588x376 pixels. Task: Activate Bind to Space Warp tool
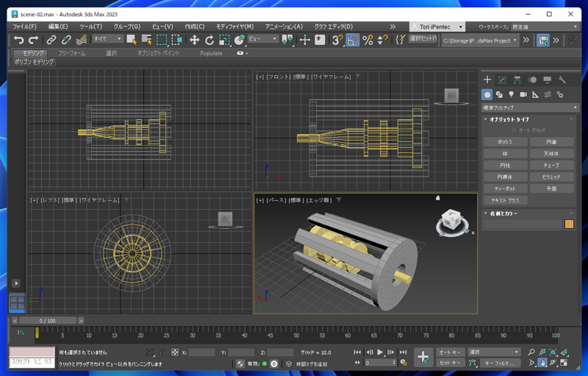[x=82, y=40]
